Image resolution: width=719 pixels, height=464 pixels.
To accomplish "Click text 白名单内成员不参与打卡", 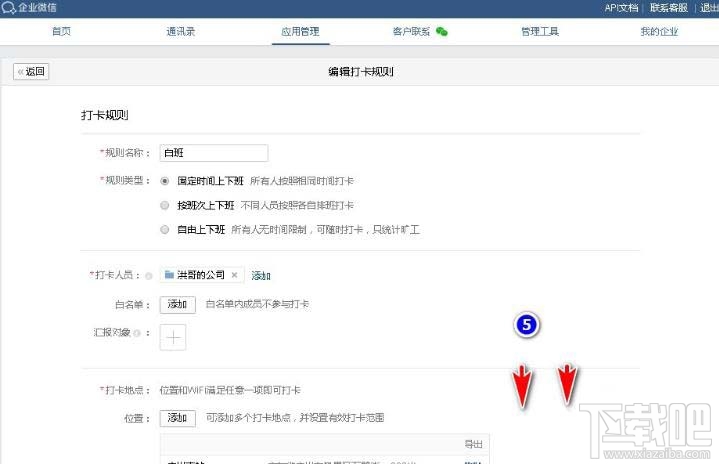I will pos(257,304).
